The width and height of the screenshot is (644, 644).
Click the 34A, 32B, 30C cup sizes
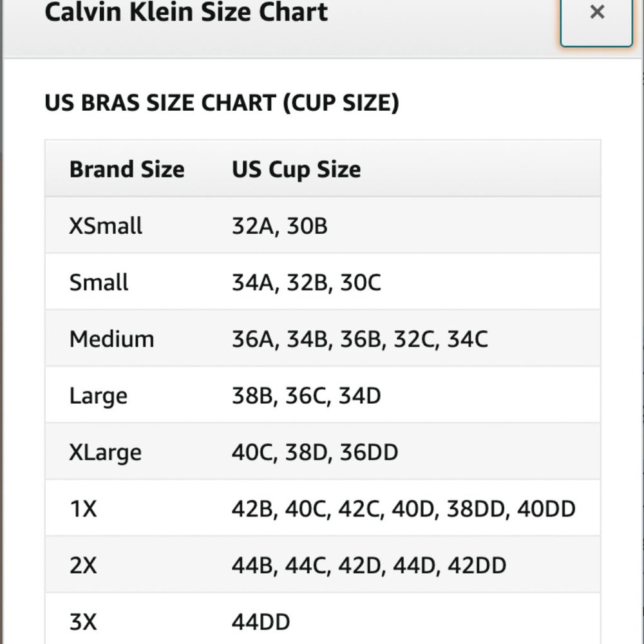[307, 283]
